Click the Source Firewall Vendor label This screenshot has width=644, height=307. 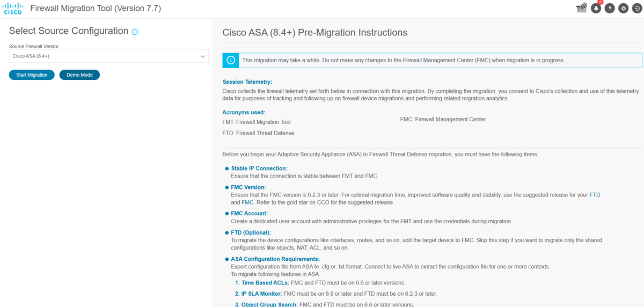tap(34, 47)
